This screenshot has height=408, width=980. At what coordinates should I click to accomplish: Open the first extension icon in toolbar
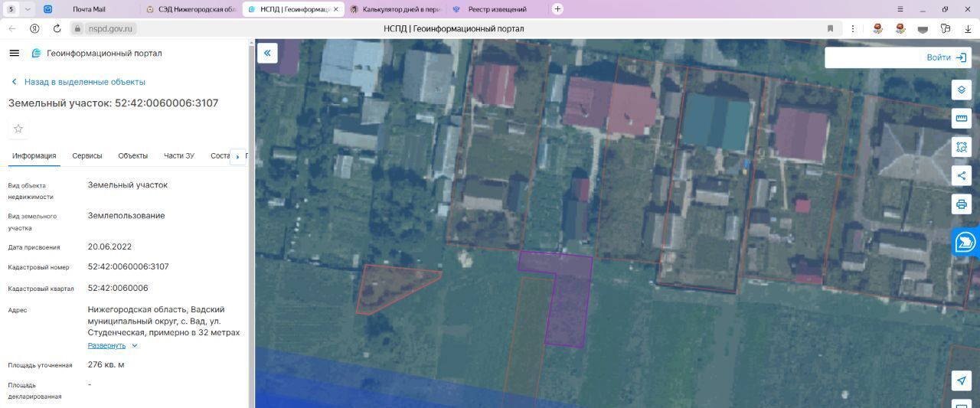878,28
